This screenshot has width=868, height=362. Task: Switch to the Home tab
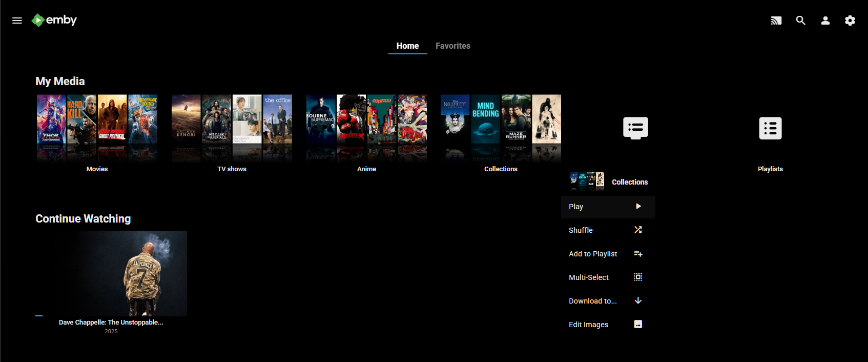coord(407,46)
